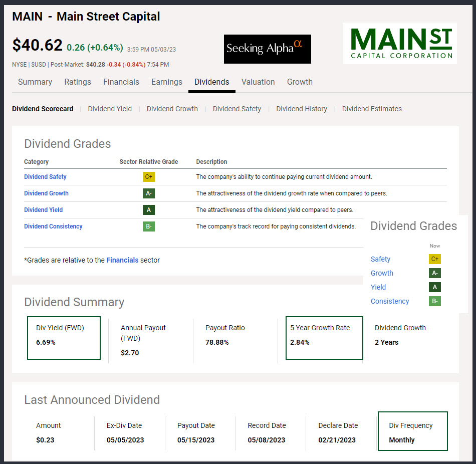The width and height of the screenshot is (476, 464).
Task: Click the C+ Safety badge in side panel
Action: 434,259
